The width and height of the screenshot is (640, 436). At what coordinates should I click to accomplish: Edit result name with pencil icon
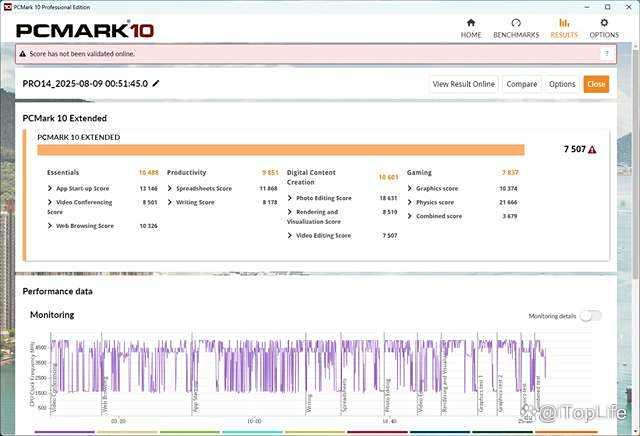coord(156,83)
